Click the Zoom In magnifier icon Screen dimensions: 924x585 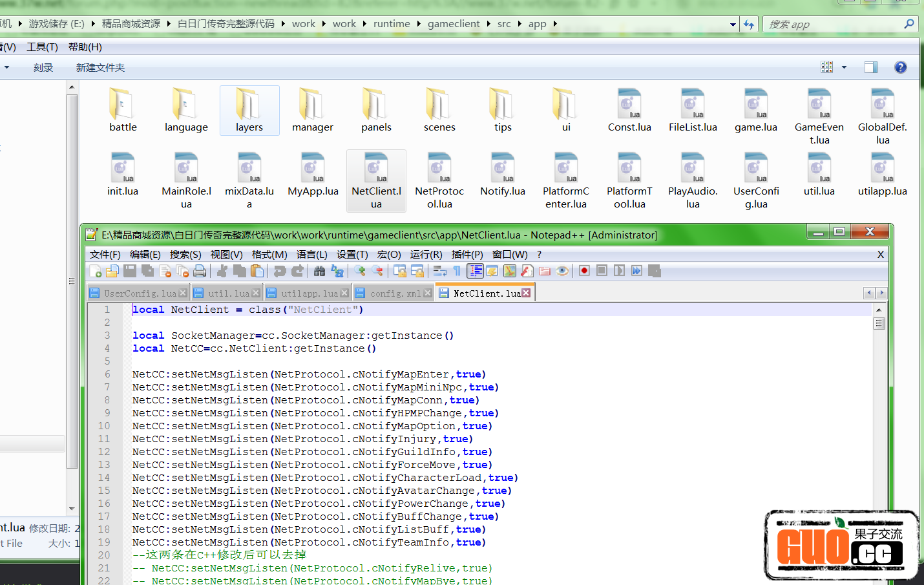pyautogui.click(x=360, y=271)
